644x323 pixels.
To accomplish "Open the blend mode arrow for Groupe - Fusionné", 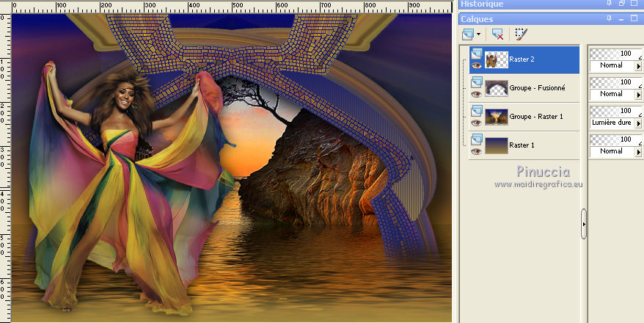I will pyautogui.click(x=638, y=95).
